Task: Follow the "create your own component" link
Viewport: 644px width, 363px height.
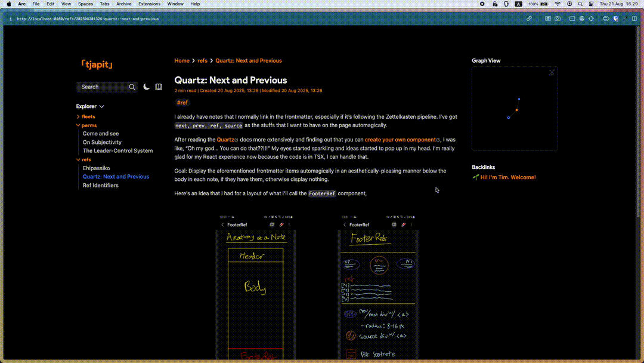Action: [x=401, y=140]
